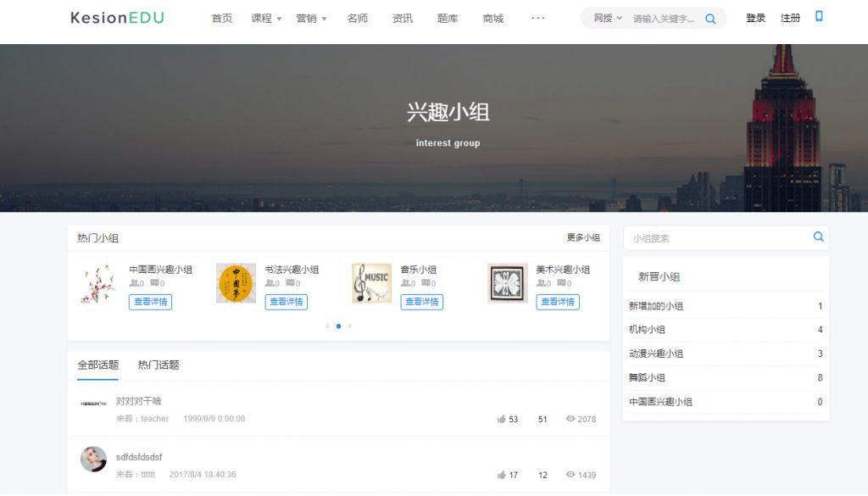The width and height of the screenshot is (868, 496).
Task: Open the 音乐小组 MUSIC thumbnail
Action: click(x=371, y=283)
